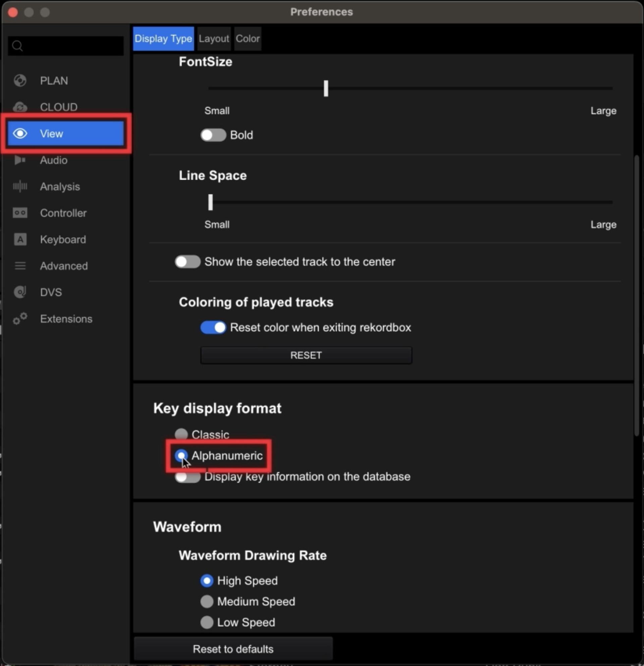Click the Controller icon in sidebar
Image resolution: width=644 pixels, height=666 pixels.
click(20, 213)
